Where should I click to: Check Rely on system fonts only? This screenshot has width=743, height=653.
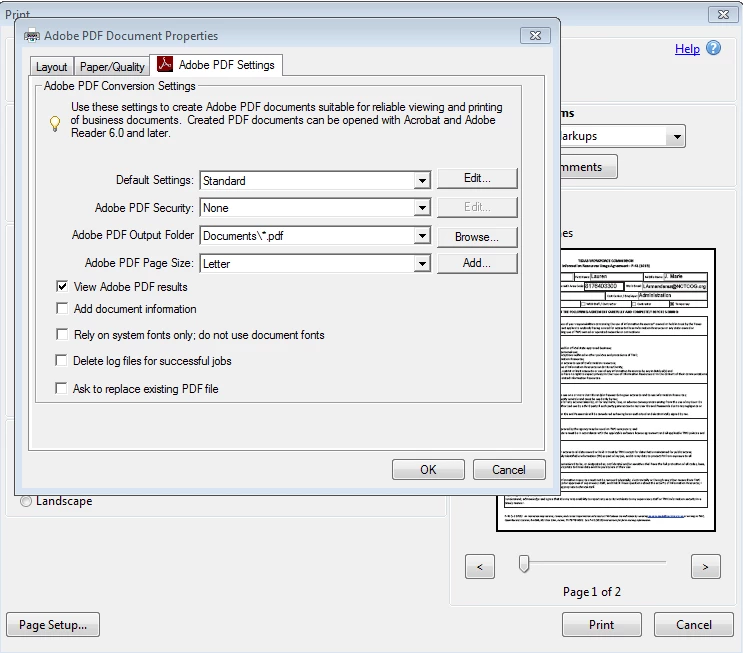coord(62,335)
